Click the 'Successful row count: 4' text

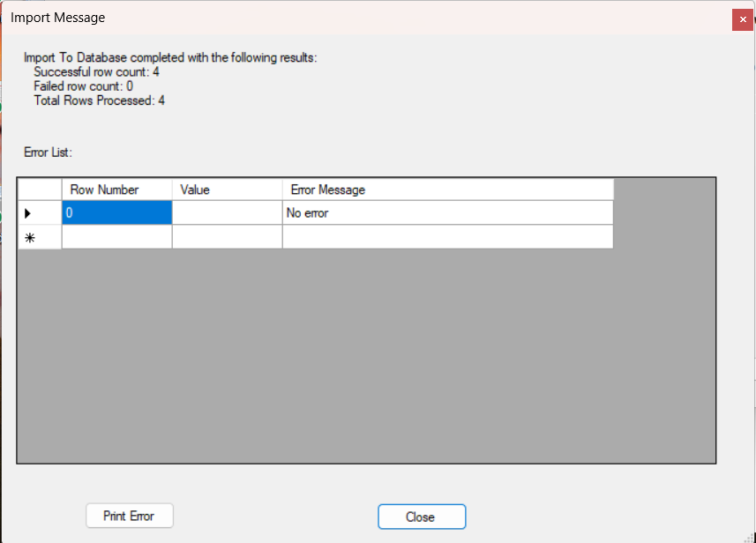[x=96, y=72]
